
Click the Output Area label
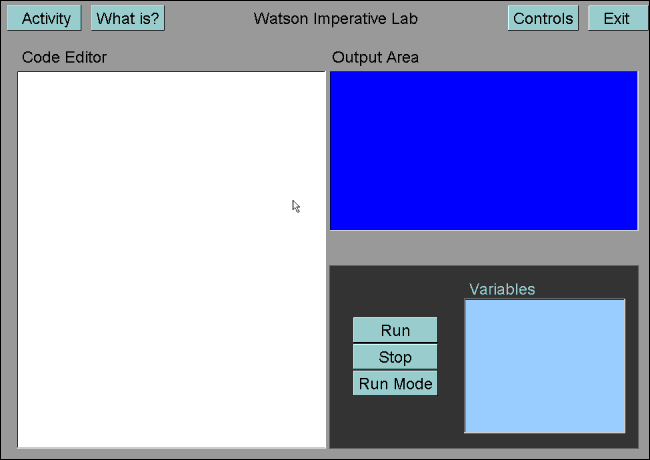pyautogui.click(x=375, y=57)
